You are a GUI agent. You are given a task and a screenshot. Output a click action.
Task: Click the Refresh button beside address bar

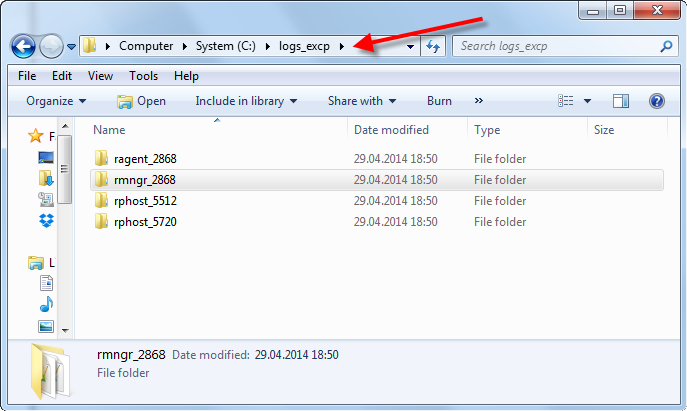(434, 46)
